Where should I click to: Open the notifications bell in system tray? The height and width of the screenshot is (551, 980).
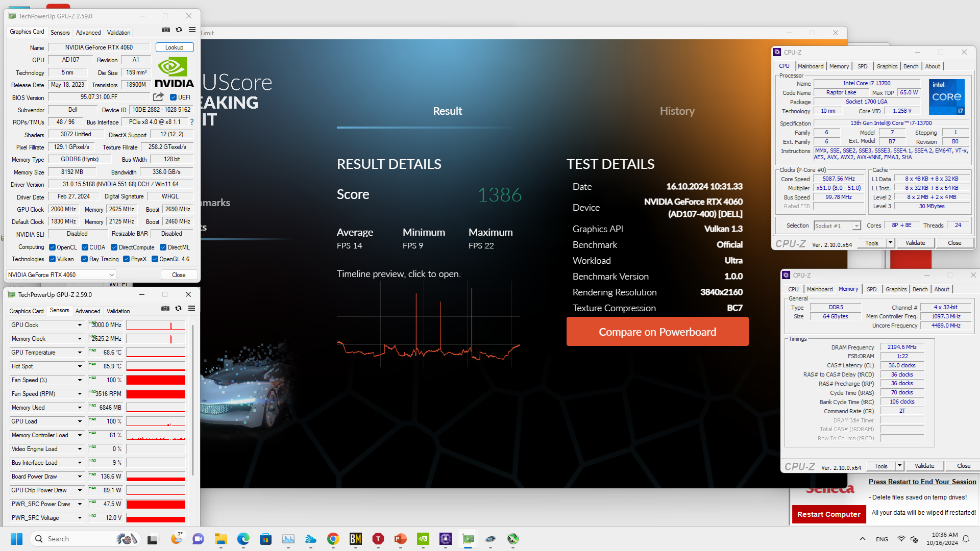point(966,539)
